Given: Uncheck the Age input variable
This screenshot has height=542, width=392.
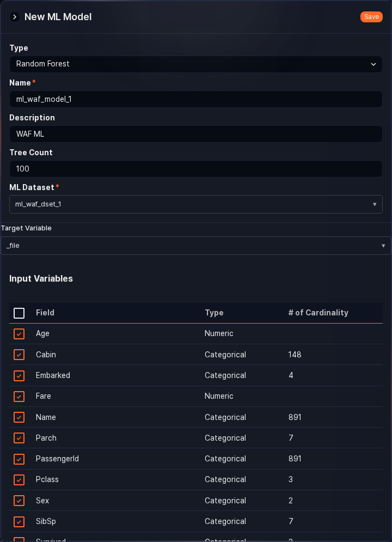Looking at the screenshot, I should pyautogui.click(x=19, y=334).
